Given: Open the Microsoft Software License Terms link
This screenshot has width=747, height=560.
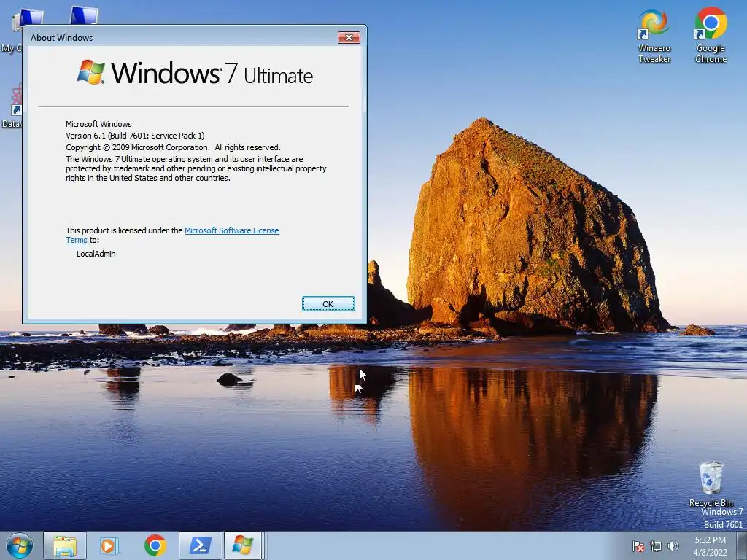Looking at the screenshot, I should 231,230.
